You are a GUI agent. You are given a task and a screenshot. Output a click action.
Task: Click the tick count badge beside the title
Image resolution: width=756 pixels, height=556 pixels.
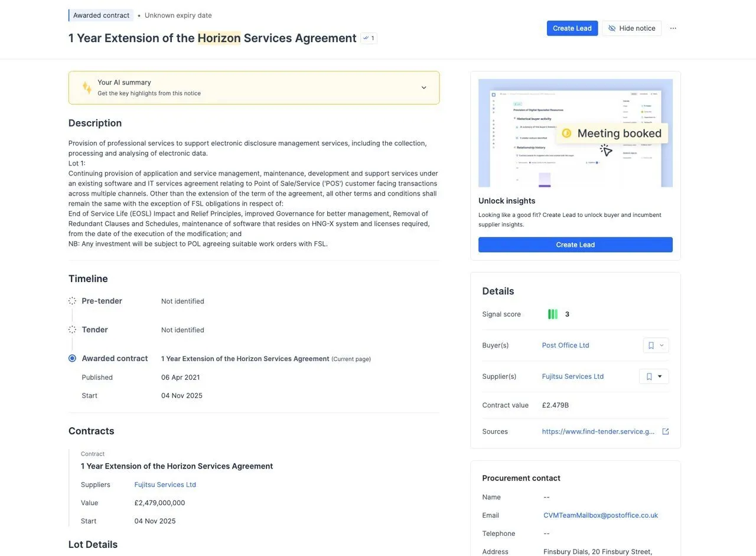click(369, 38)
